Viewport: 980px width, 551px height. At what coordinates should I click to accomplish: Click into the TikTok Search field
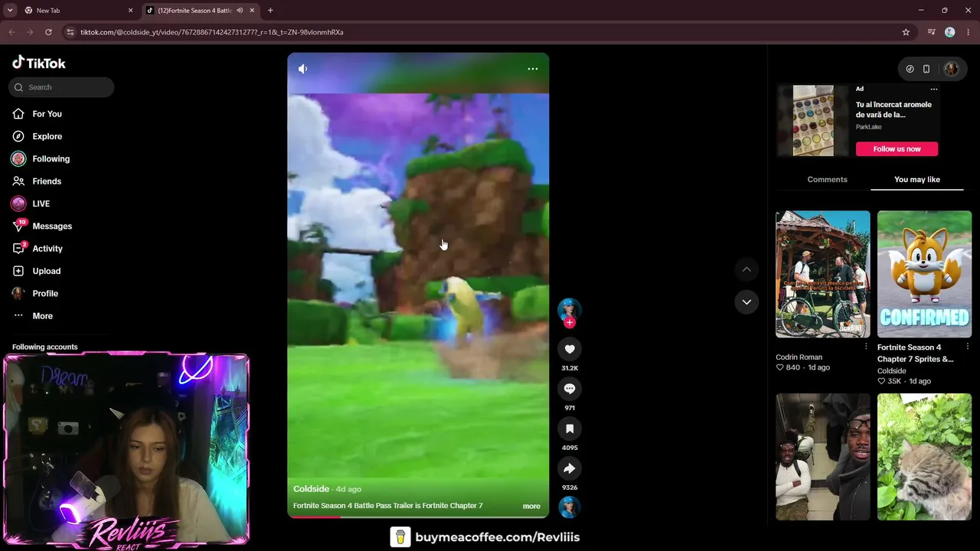click(61, 87)
